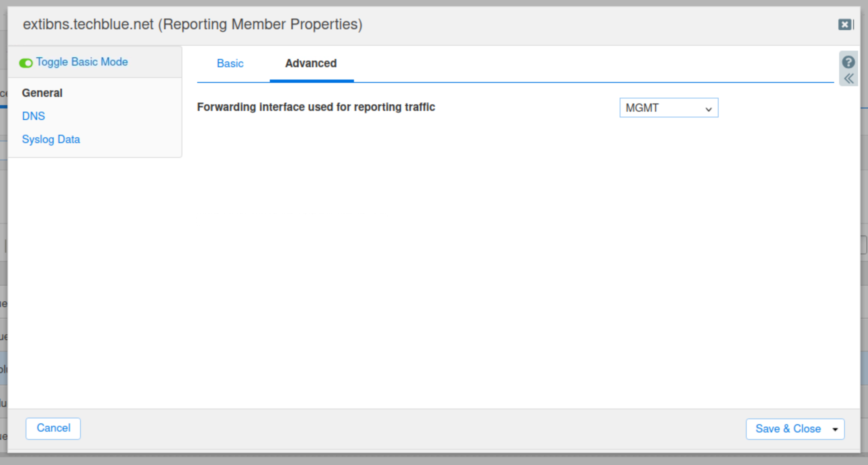Viewport: 868px width, 465px height.
Task: Expand the Save & Close options arrow
Action: [835, 429]
